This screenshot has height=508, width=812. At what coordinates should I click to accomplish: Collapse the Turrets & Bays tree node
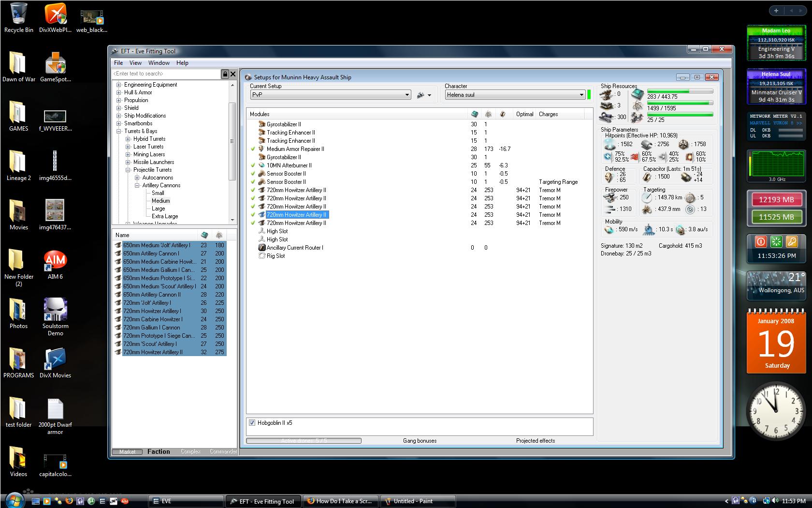coord(119,131)
